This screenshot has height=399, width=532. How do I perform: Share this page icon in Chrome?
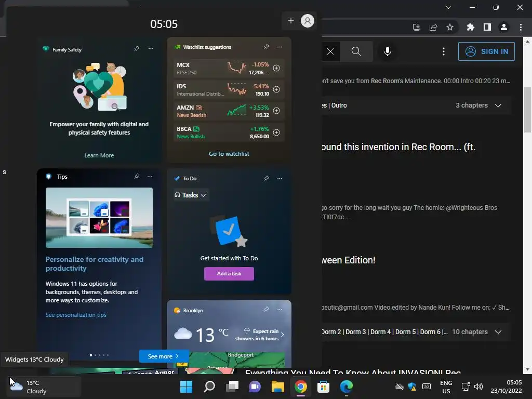(x=433, y=27)
